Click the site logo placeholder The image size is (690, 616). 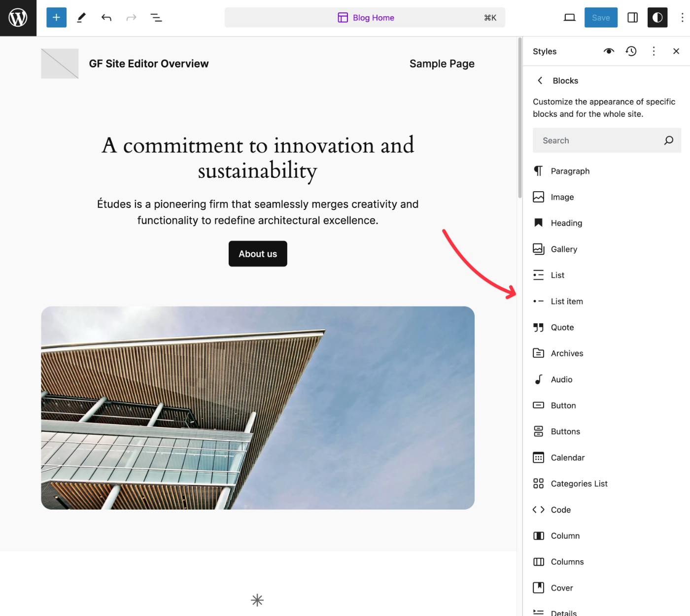[x=60, y=64]
